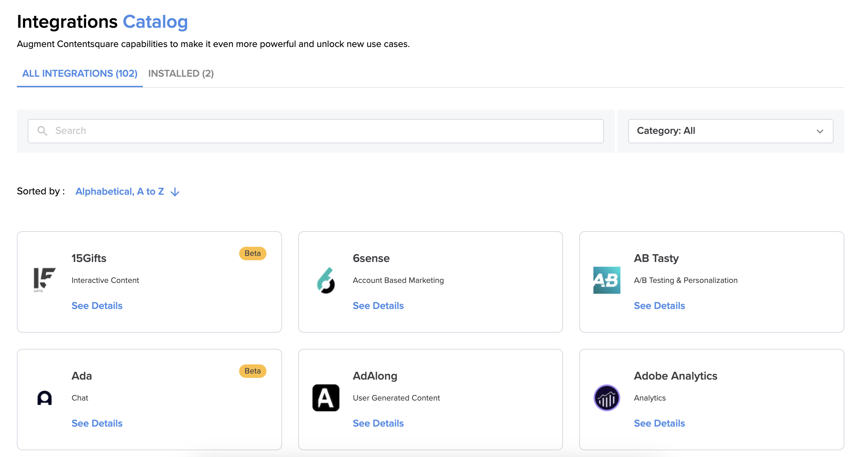Open See Details for AdAlong
The width and height of the screenshot is (868, 457).
378,423
